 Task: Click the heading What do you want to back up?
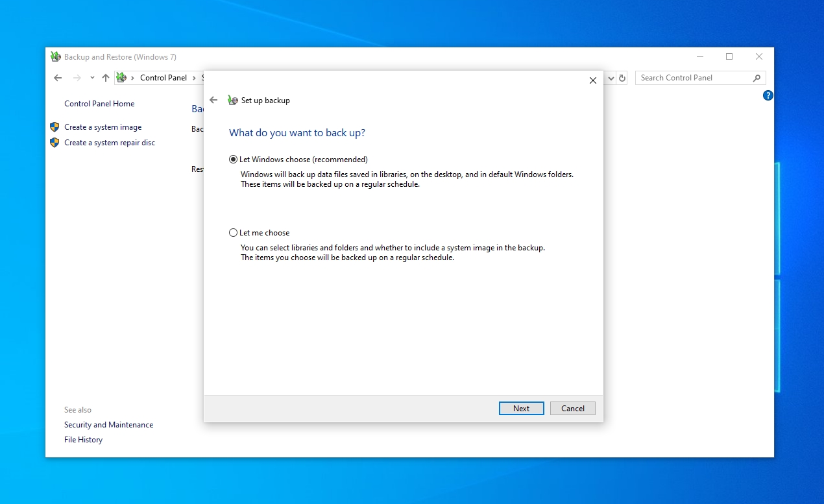coord(297,133)
